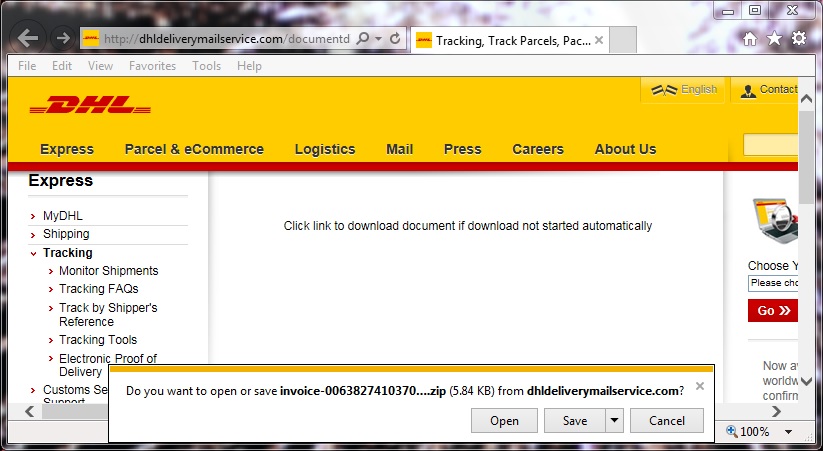Dismiss the download notification bar
This screenshot has width=823, height=451.
(700, 386)
